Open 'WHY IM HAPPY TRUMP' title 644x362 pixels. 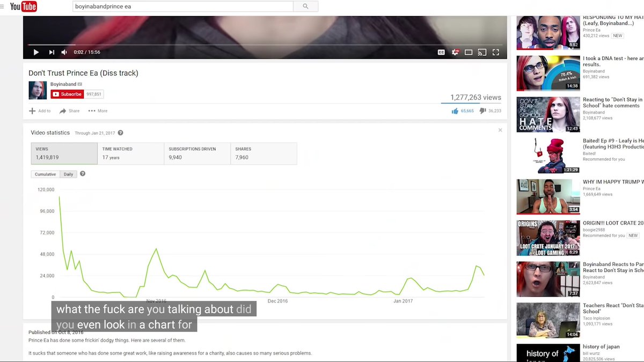(x=613, y=182)
